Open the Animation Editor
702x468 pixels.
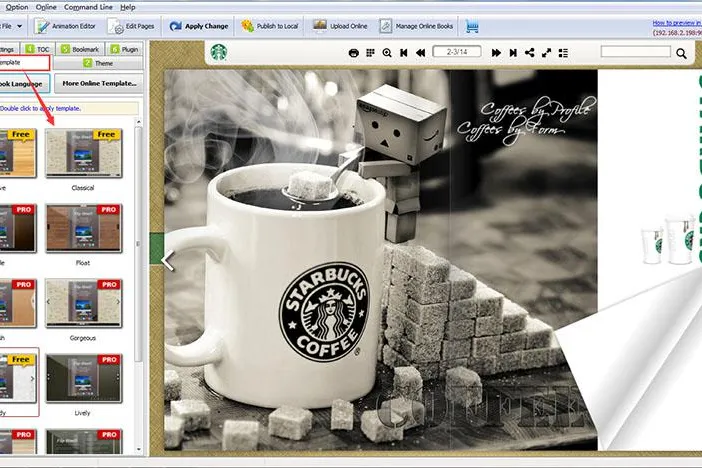click(x=65, y=26)
